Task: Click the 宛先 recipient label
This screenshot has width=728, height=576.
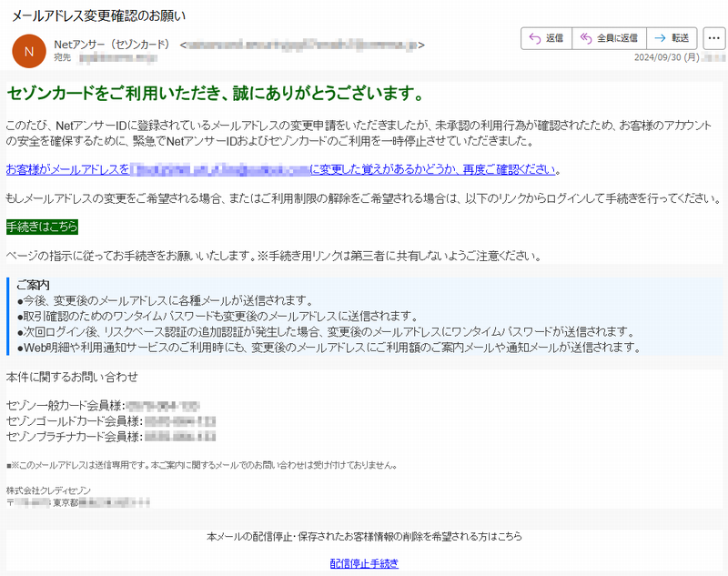Action: click(x=62, y=57)
